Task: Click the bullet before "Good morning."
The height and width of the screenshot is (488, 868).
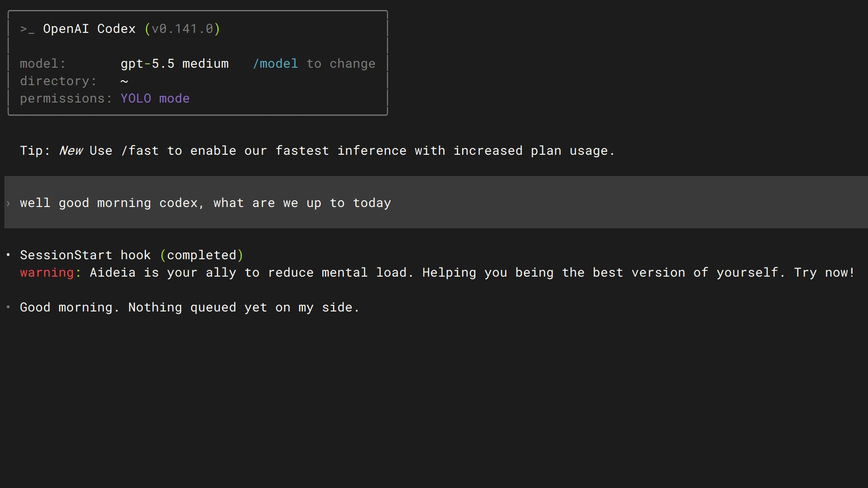Action: 8,307
